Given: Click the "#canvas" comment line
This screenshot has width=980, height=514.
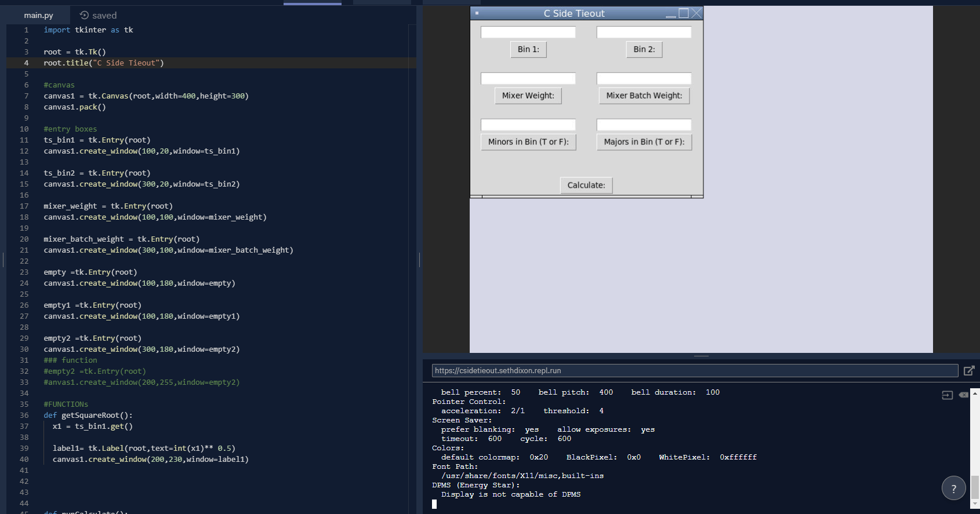Looking at the screenshot, I should click(x=59, y=85).
